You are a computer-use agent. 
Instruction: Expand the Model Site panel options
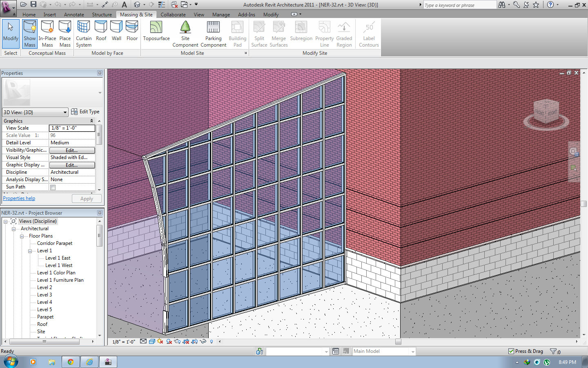click(x=246, y=53)
